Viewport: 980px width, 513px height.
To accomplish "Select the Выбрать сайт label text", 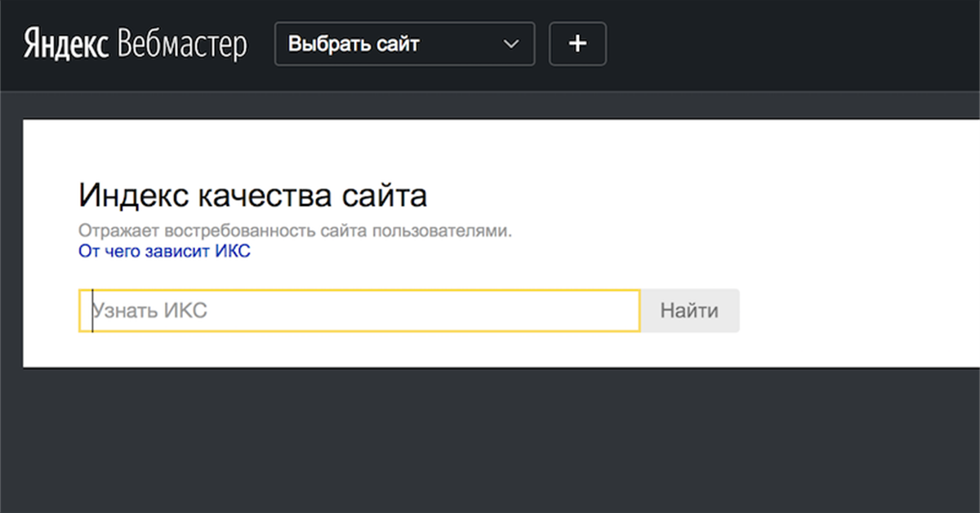I will pyautogui.click(x=354, y=44).
